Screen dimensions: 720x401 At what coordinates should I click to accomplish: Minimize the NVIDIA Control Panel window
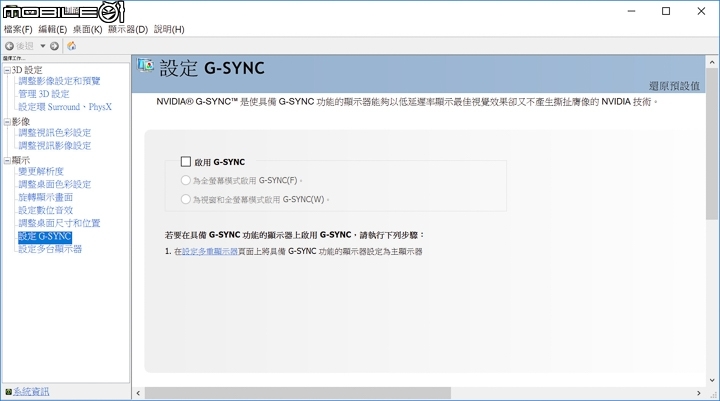pos(631,11)
